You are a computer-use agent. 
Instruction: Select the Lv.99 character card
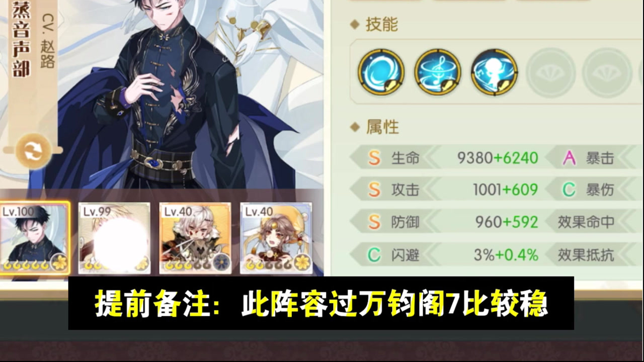[x=114, y=238]
